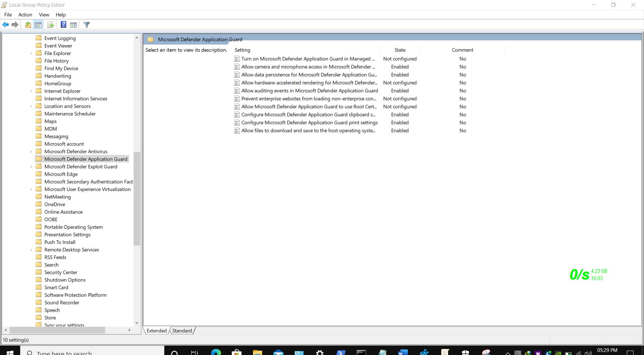
Task: Navigate forward using the toolbar arrow
Action: 15,24
